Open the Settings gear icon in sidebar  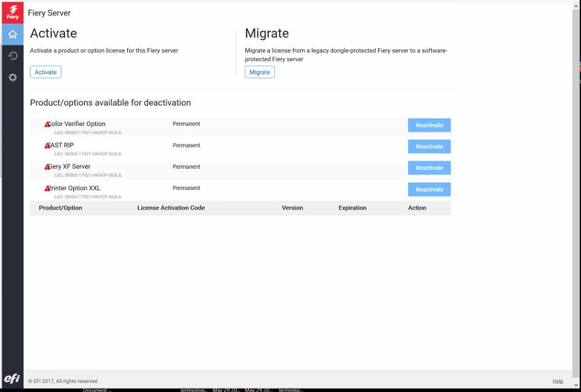12,77
